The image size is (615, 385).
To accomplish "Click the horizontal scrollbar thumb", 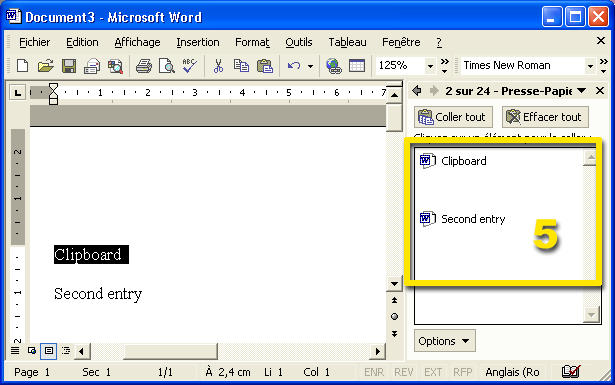I will click(170, 351).
